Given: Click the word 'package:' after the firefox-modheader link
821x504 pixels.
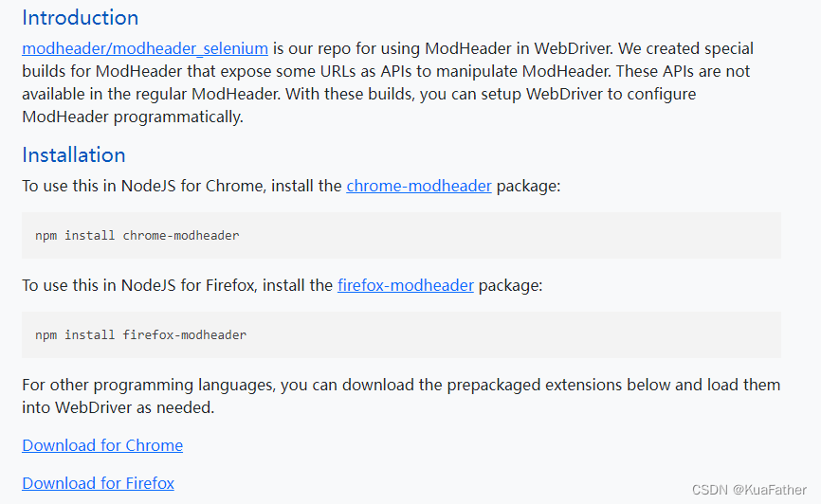Looking at the screenshot, I should (x=510, y=286).
